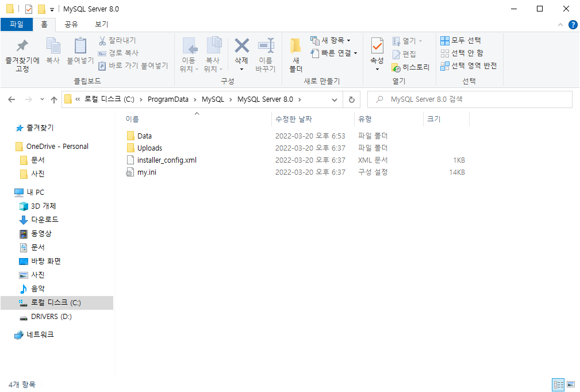Click the up-arrow parent folder button
Viewport: 580px width, 392px height.
click(x=54, y=99)
